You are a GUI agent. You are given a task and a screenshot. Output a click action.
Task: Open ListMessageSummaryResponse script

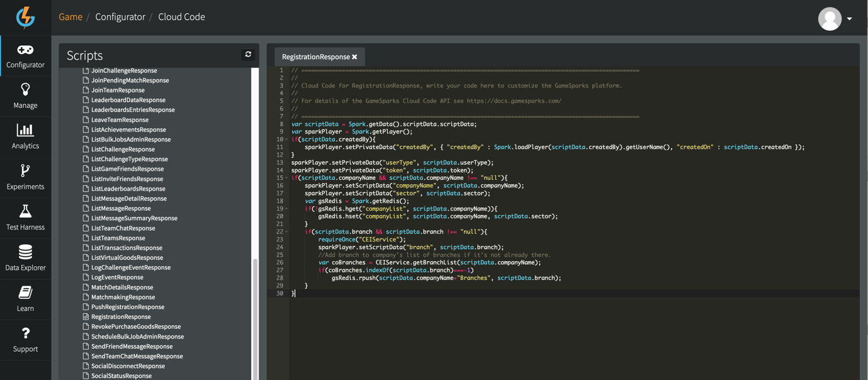pos(134,218)
